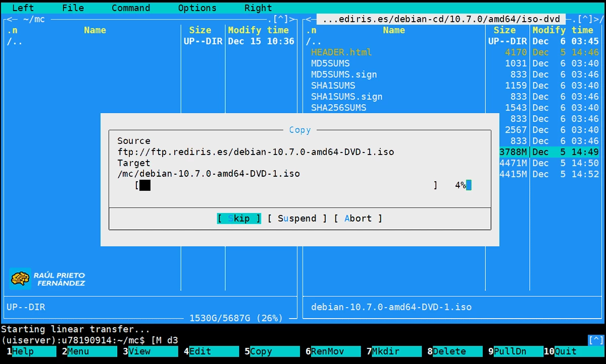Sort right panel by Size column
Image resolution: width=606 pixels, height=364 pixels.
pyautogui.click(x=504, y=30)
